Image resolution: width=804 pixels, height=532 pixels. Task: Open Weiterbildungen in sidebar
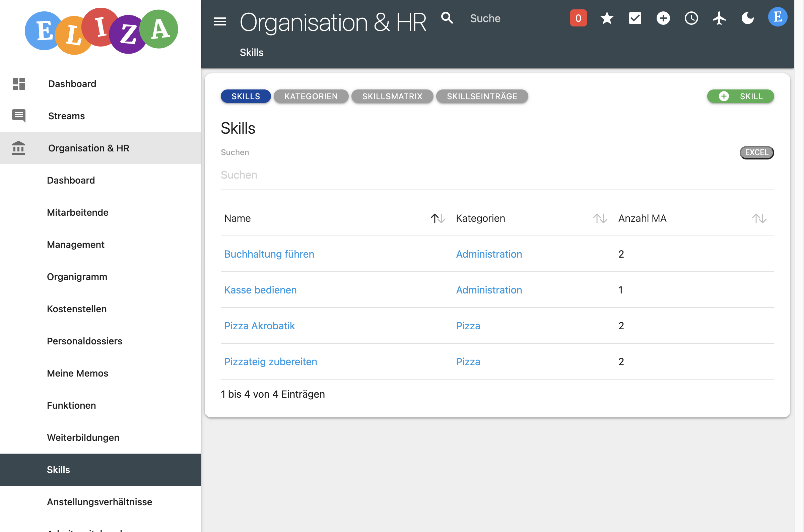click(x=100, y=438)
